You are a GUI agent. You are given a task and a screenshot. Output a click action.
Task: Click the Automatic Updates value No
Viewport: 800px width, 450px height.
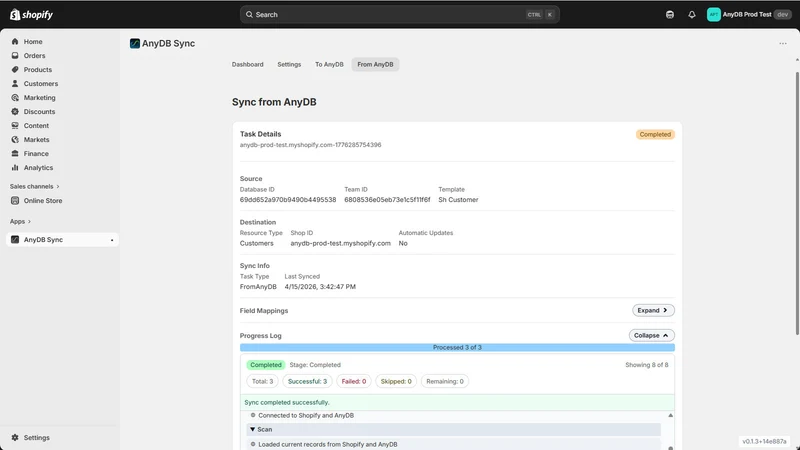click(x=403, y=243)
